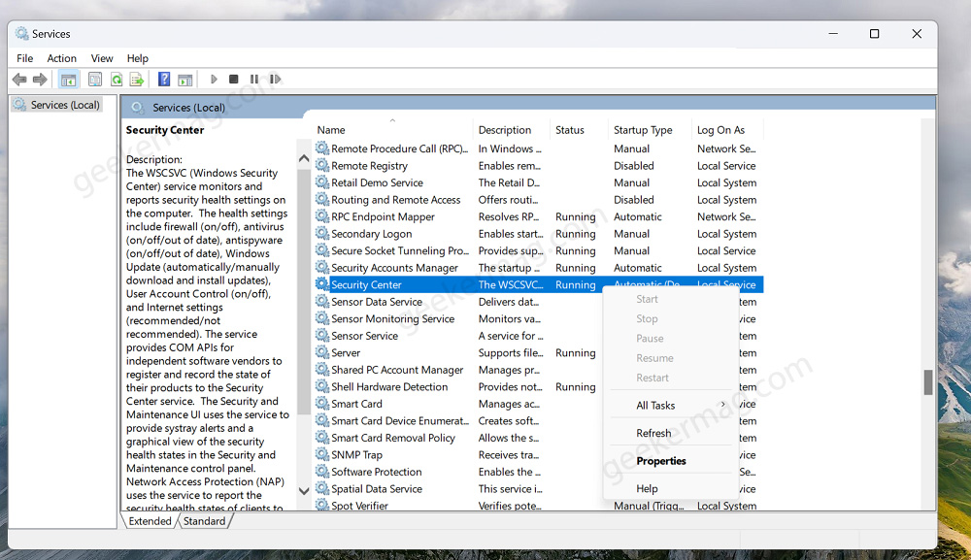The width and height of the screenshot is (971, 560).
Task: Click the Pause Service toolbar icon
Action: (253, 80)
